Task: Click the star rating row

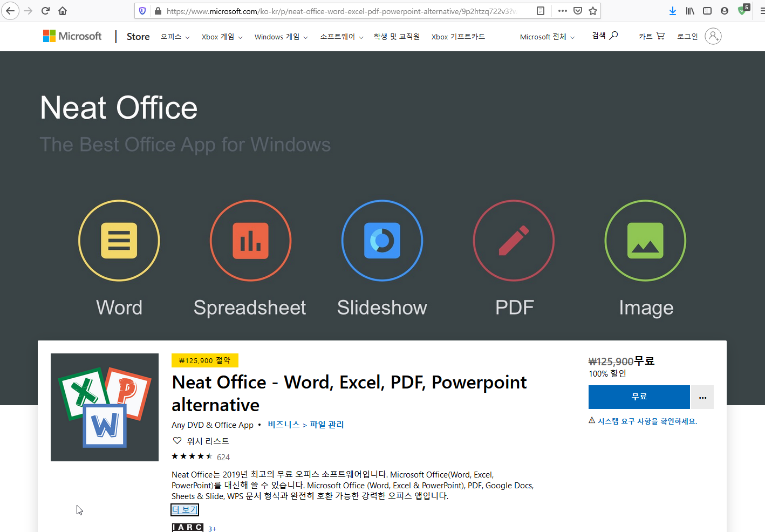Action: pyautogui.click(x=192, y=456)
